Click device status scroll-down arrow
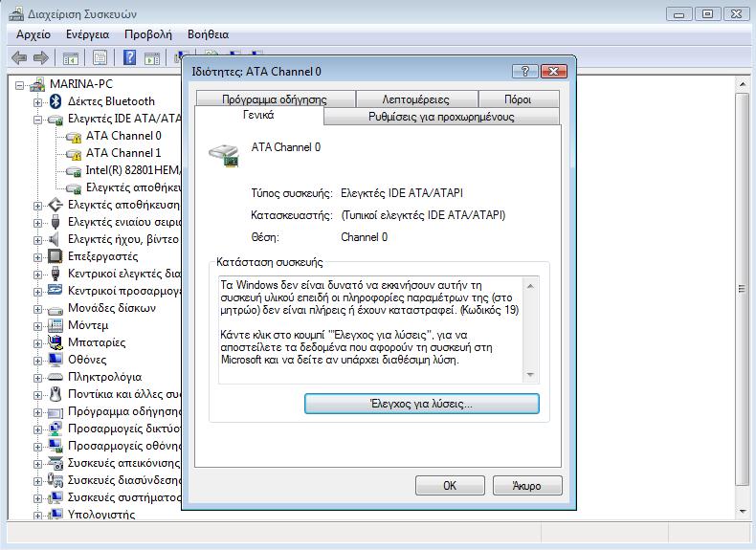Viewport: 756px width, 550px height. [530, 375]
